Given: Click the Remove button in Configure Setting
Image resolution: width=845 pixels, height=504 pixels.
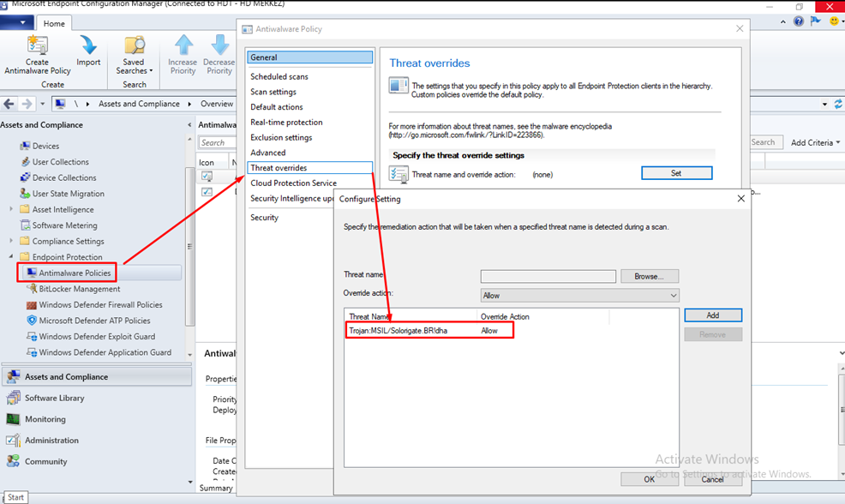Looking at the screenshot, I should click(x=713, y=335).
